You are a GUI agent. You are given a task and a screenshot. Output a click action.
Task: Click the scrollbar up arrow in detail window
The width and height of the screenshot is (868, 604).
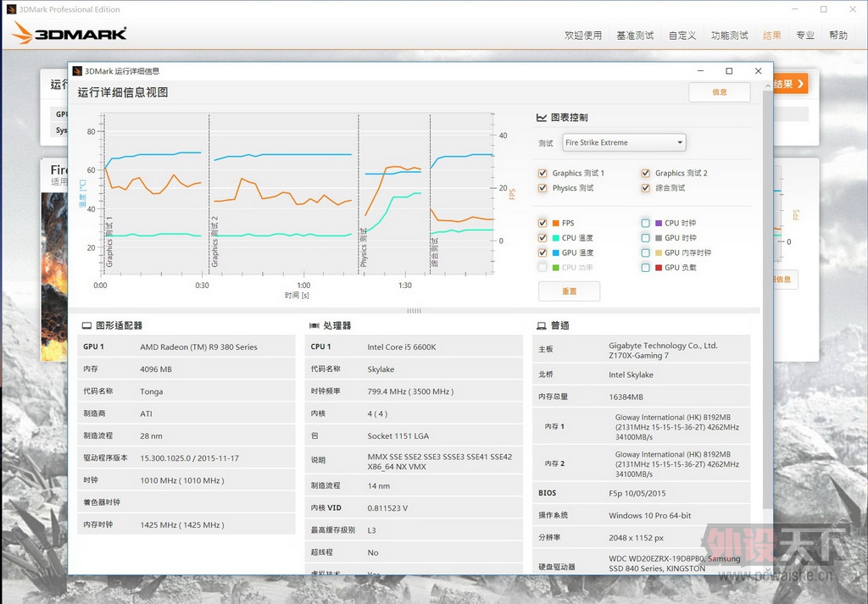pyautogui.click(x=767, y=86)
